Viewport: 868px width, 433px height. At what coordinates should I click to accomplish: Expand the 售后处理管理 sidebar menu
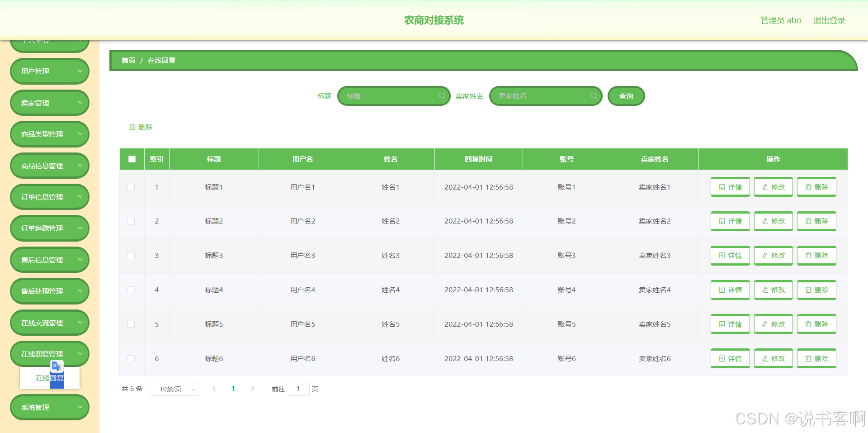(x=50, y=291)
